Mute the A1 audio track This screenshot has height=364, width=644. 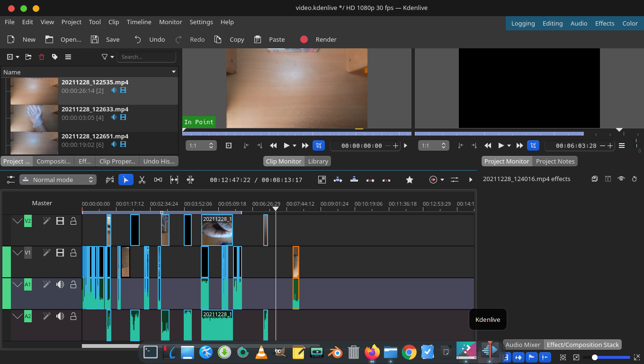60,284
